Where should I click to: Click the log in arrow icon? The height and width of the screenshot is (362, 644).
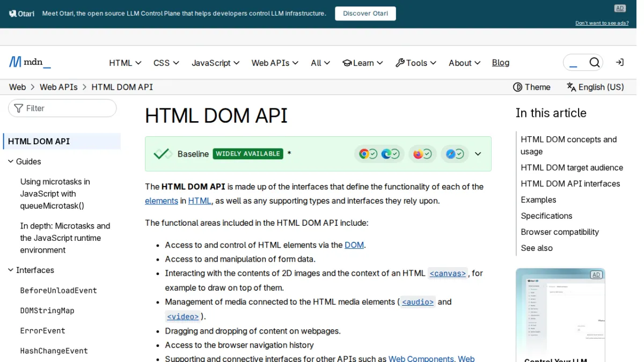[x=619, y=63]
